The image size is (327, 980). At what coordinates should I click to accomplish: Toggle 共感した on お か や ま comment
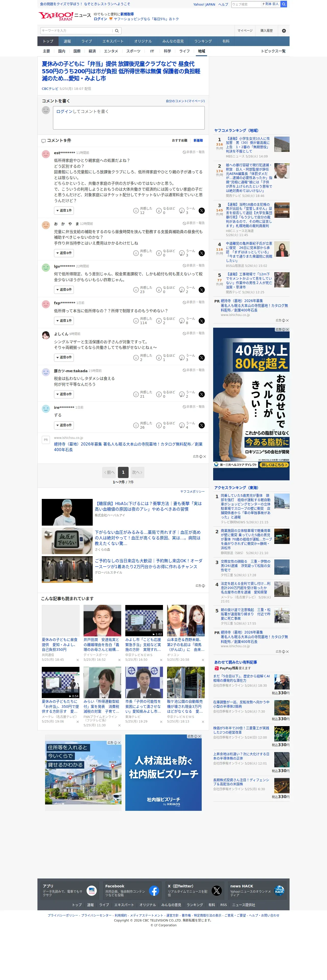click(x=136, y=253)
